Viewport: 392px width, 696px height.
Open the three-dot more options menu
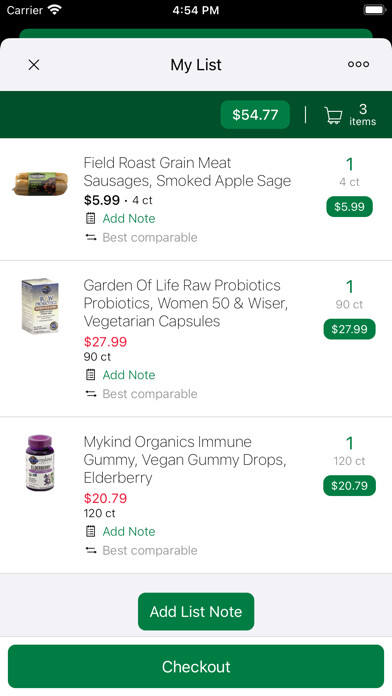coord(358,64)
